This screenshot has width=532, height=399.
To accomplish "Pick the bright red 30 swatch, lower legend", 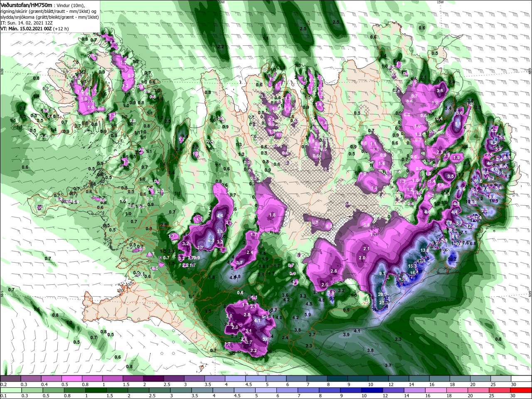I will coord(522,390).
